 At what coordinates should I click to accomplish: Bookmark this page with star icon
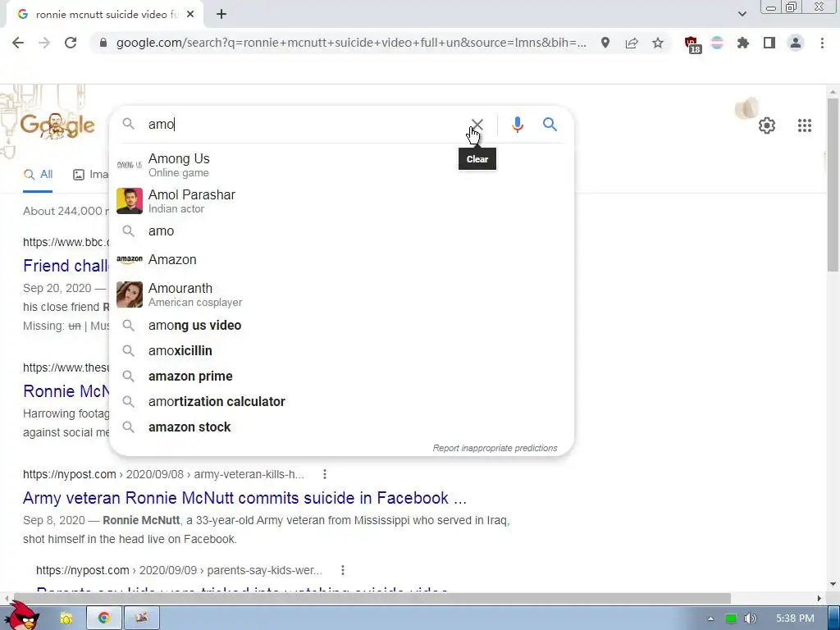(x=658, y=43)
